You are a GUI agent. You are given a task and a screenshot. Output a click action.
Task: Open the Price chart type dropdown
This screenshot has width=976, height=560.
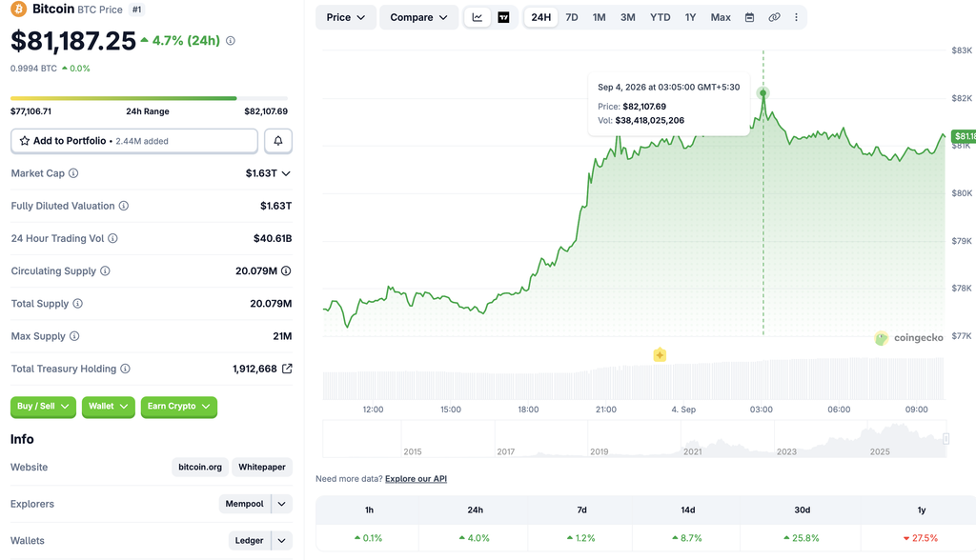(x=345, y=17)
